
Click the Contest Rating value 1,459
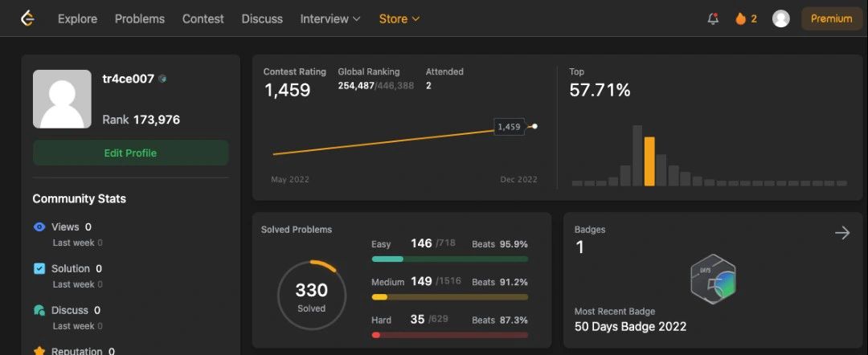(287, 90)
